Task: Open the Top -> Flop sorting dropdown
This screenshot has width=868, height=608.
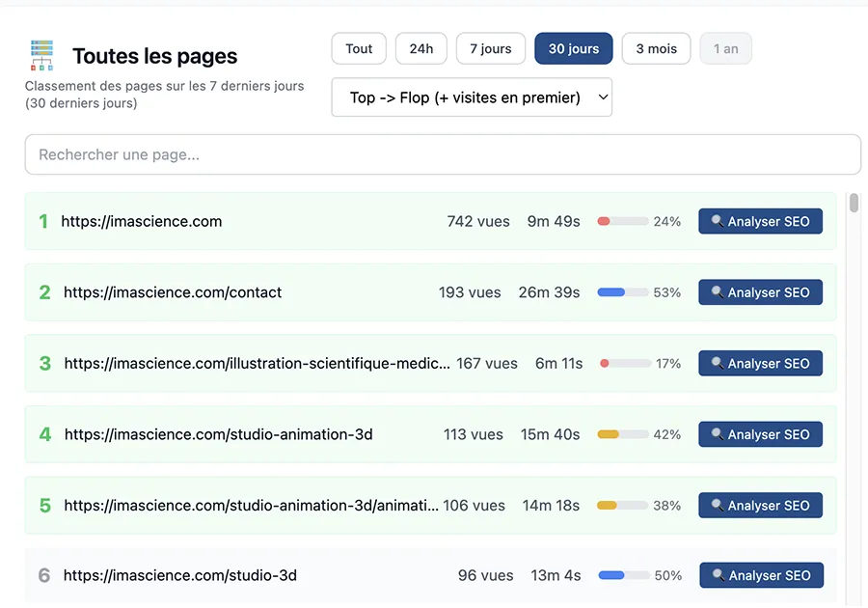Action: (472, 97)
